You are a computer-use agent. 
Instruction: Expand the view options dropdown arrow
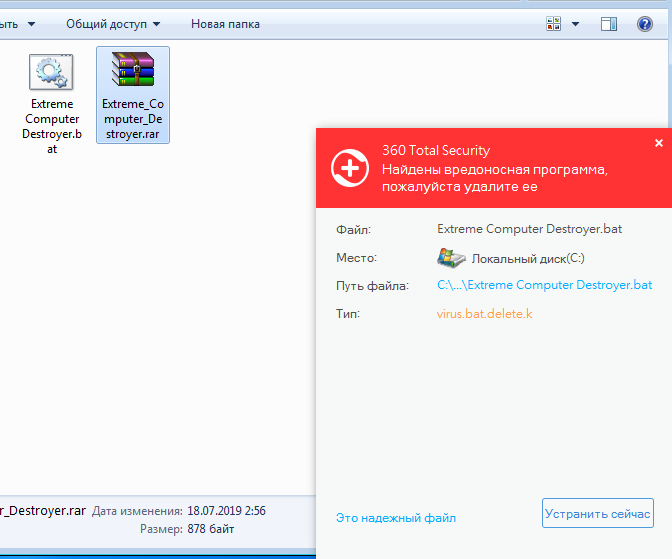pos(576,24)
